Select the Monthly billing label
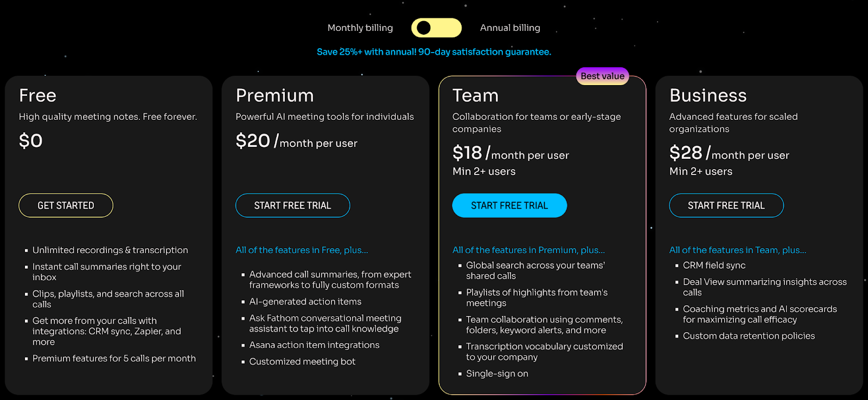 [x=360, y=28]
